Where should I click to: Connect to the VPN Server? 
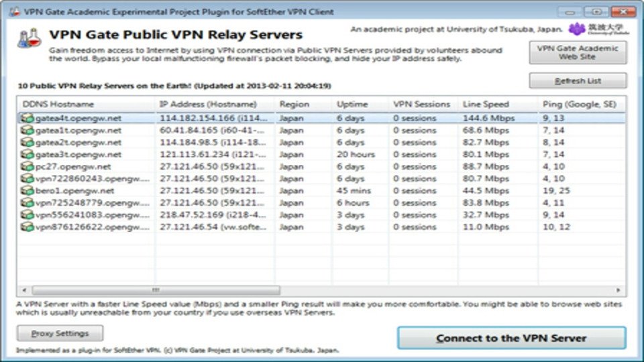pyautogui.click(x=511, y=338)
